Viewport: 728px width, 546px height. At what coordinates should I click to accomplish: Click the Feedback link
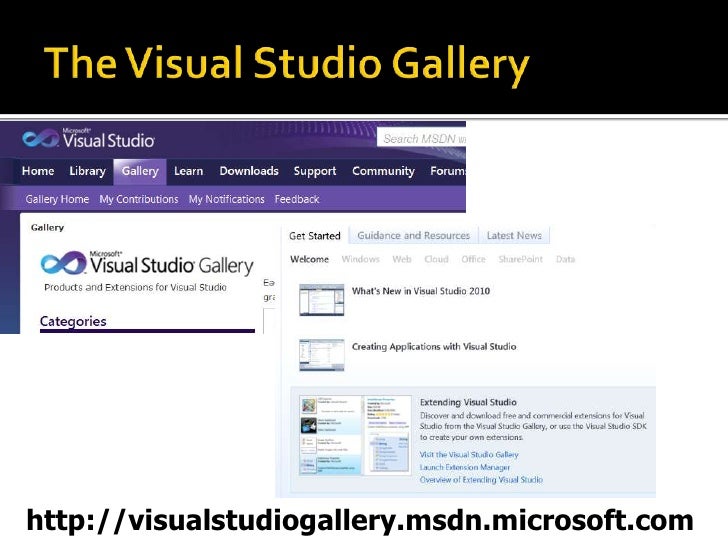click(297, 199)
